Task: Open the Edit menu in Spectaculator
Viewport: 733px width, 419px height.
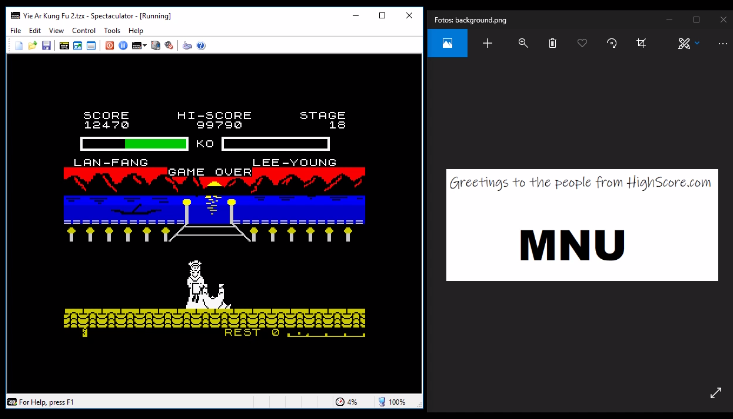Action: coord(35,30)
